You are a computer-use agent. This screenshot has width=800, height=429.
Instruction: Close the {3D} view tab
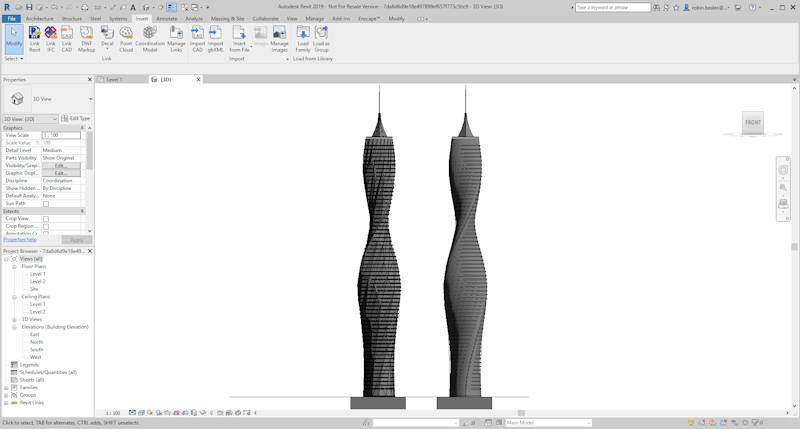click(198, 80)
